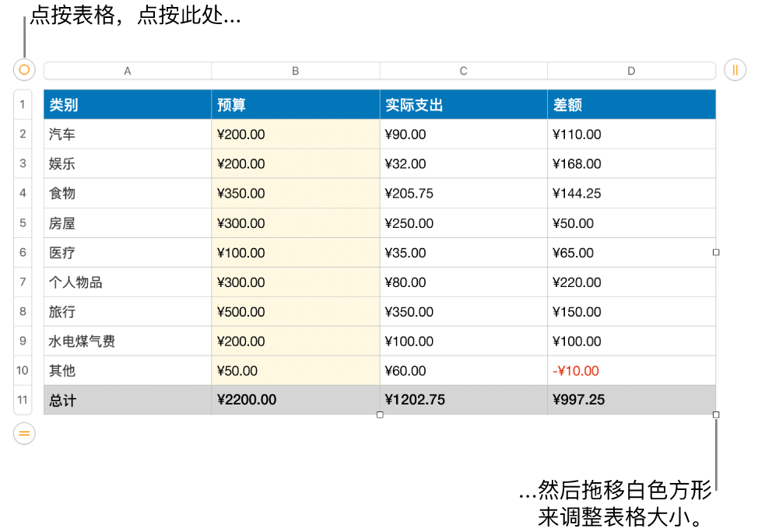Select column header A

tap(127, 70)
